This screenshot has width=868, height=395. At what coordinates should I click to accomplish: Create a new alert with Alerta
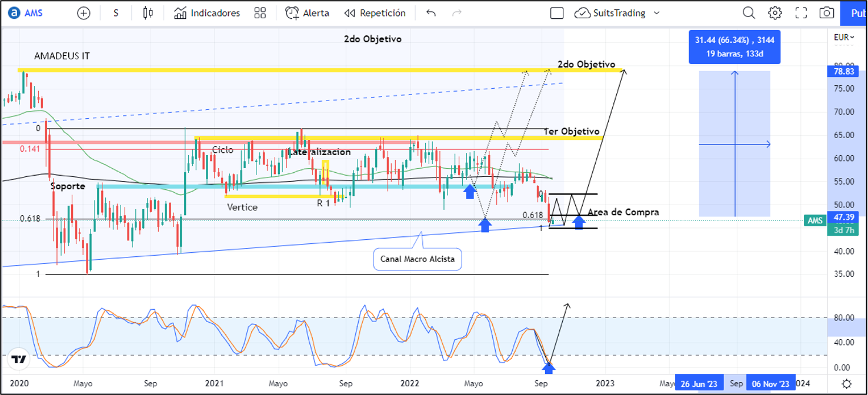point(307,13)
